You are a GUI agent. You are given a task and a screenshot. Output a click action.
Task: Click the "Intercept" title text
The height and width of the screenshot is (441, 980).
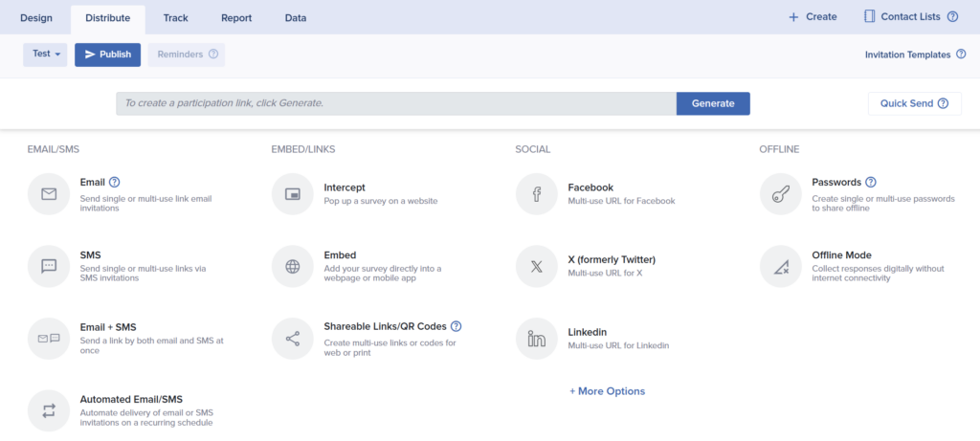coord(345,187)
